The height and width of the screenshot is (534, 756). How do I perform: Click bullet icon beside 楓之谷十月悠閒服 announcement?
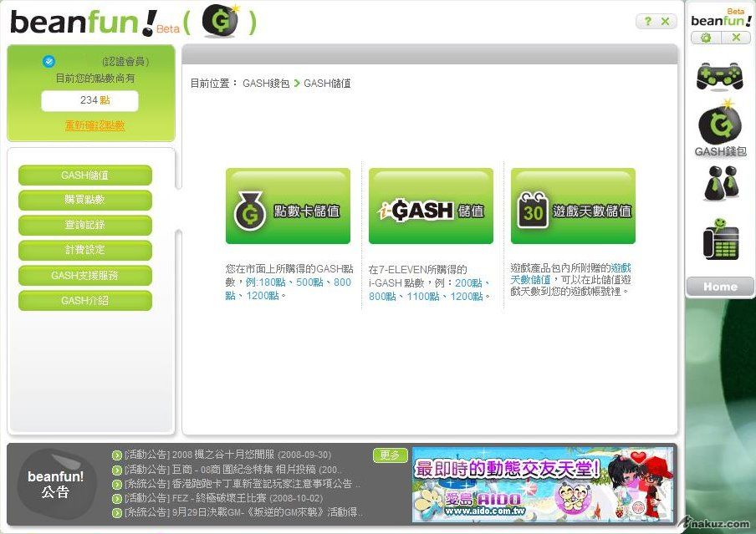117,455
